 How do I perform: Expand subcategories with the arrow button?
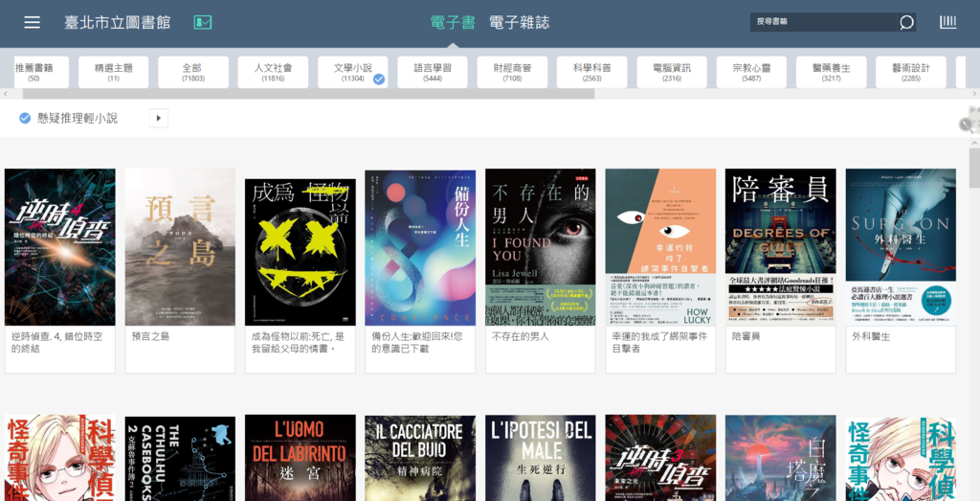pos(159,118)
